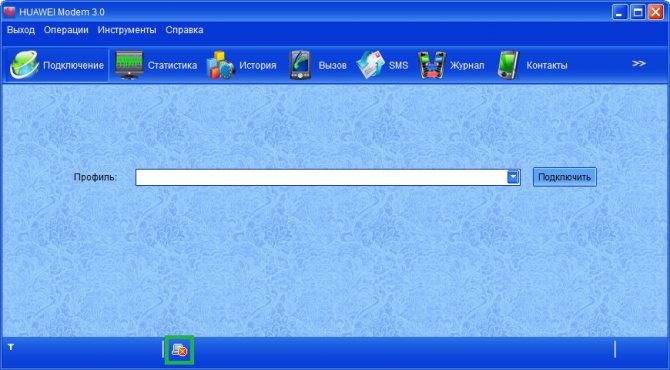Click the Подключить button
The height and width of the screenshot is (370, 670).
[564, 177]
